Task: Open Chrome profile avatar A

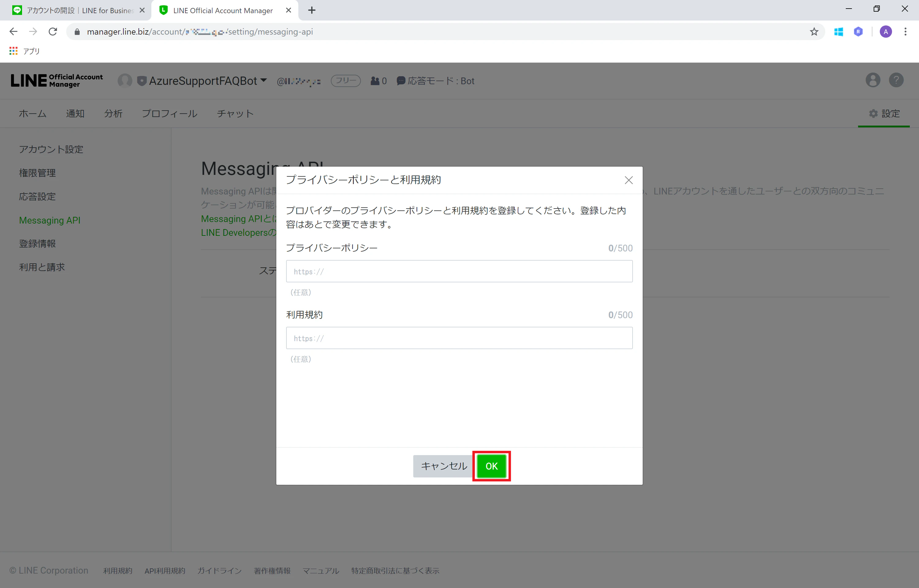Action: coord(886,32)
